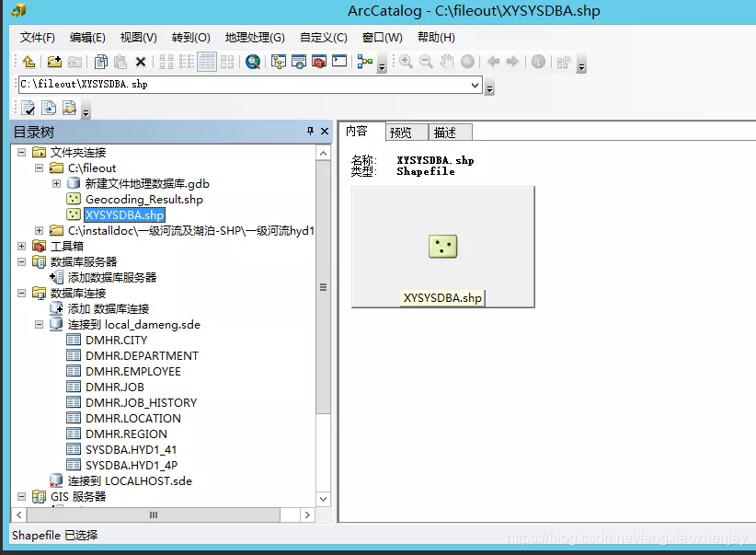Viewport: 756px width, 555px height.
Task: Click 添加 数据库连接 in the tree
Action: coord(108,309)
